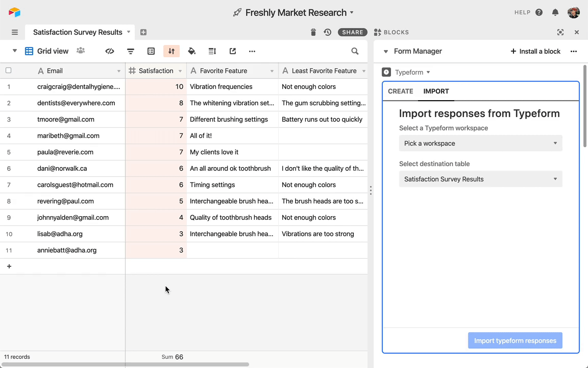This screenshot has height=368, width=588.
Task: Open the row height options icon
Action: point(212,51)
